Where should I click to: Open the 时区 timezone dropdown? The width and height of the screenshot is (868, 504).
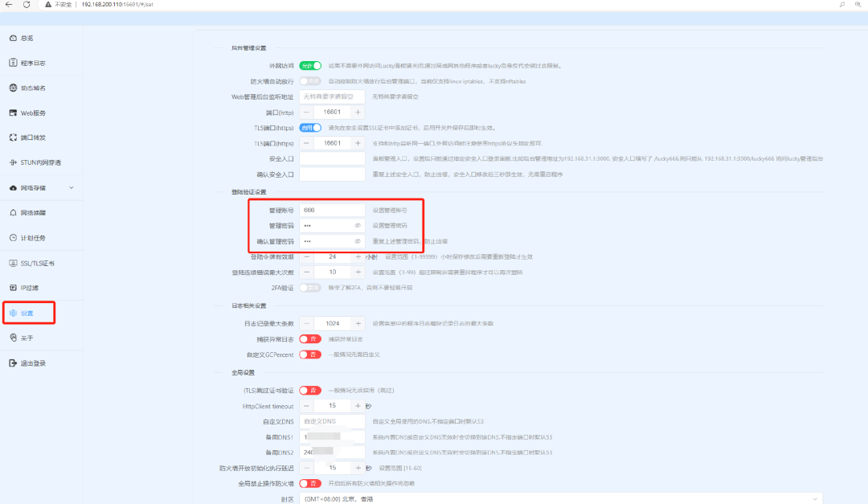click(x=561, y=498)
